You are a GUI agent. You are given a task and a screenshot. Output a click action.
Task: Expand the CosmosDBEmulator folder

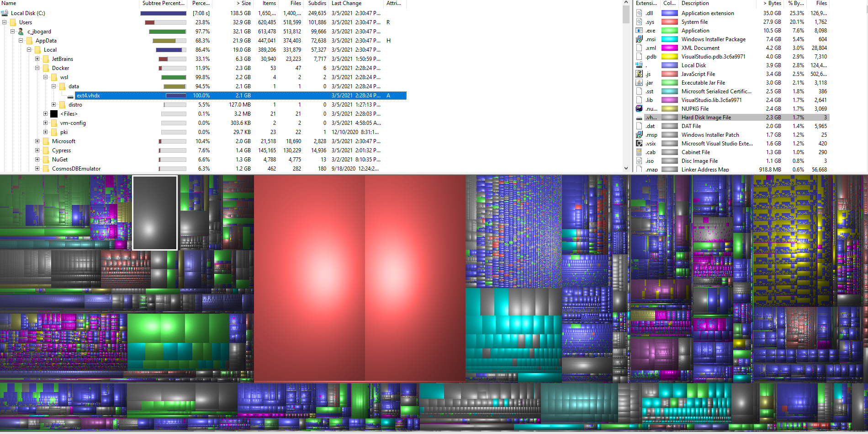[x=37, y=169]
